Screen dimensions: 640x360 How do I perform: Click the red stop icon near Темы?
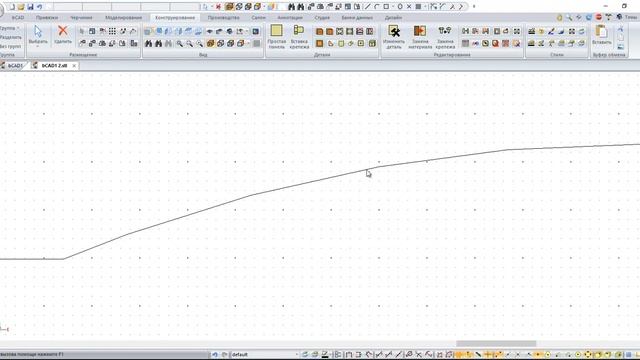coord(598,17)
